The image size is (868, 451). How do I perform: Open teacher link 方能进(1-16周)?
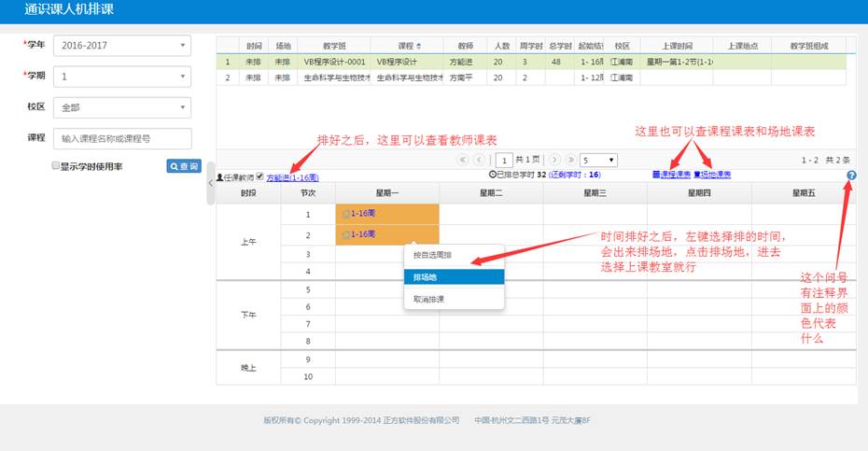[292, 176]
